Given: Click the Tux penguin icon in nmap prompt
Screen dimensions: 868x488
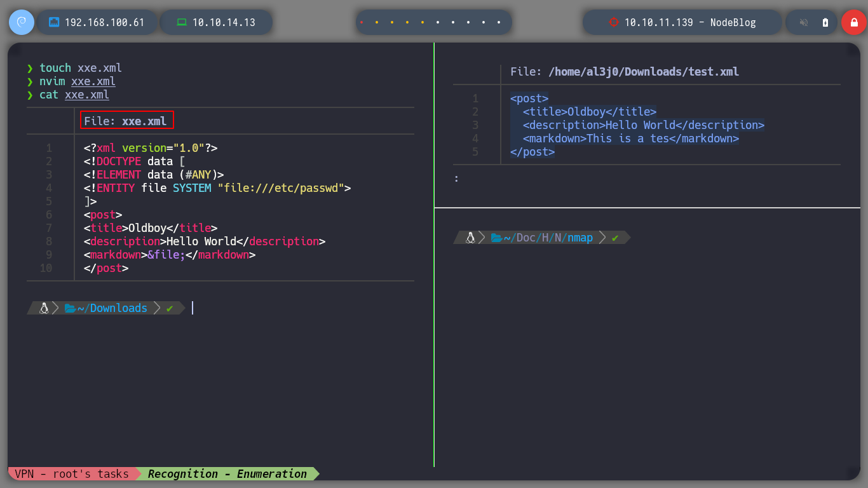Looking at the screenshot, I should pyautogui.click(x=470, y=238).
